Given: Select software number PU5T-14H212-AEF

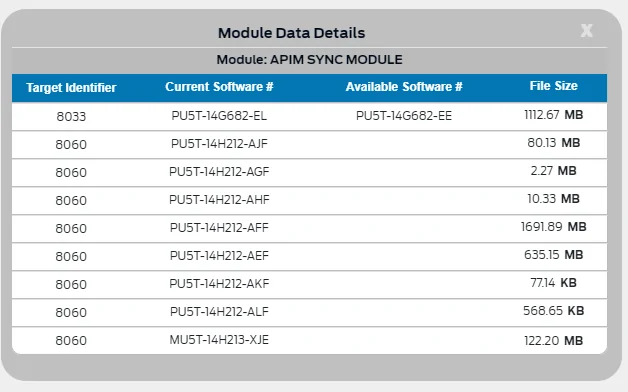Looking at the screenshot, I should pos(219,256).
